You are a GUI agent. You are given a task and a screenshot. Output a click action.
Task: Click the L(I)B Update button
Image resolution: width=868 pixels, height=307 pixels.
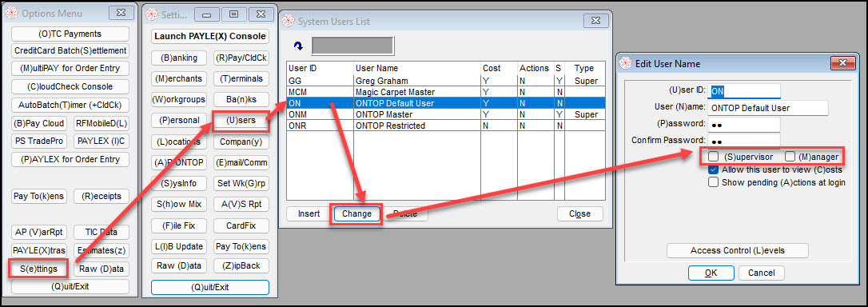pos(179,246)
